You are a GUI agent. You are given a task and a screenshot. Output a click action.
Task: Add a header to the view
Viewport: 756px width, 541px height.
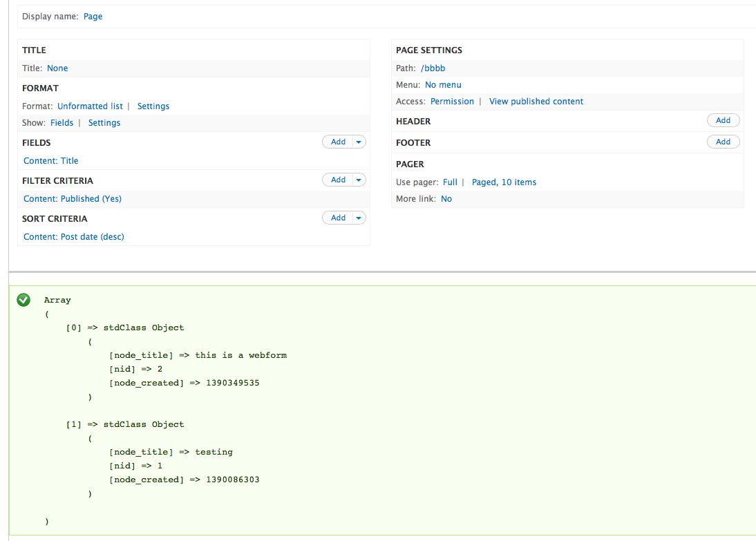click(x=723, y=120)
